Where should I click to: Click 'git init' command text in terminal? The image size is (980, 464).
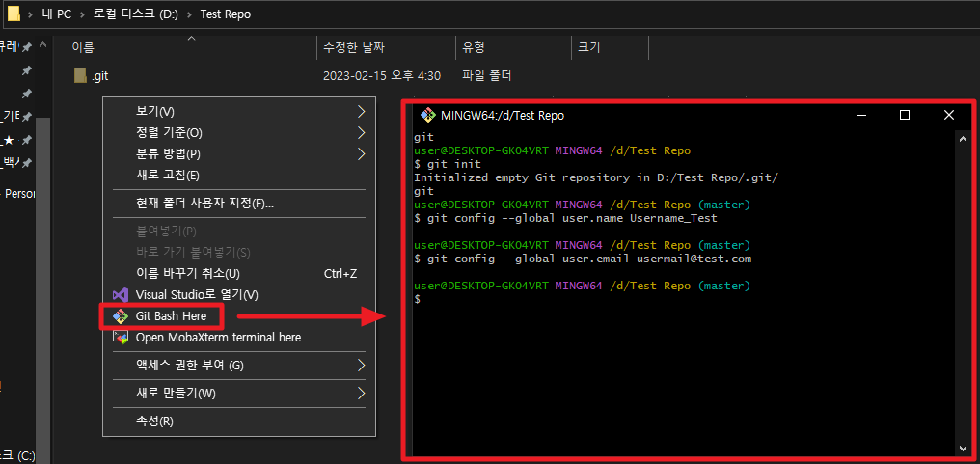pos(454,164)
